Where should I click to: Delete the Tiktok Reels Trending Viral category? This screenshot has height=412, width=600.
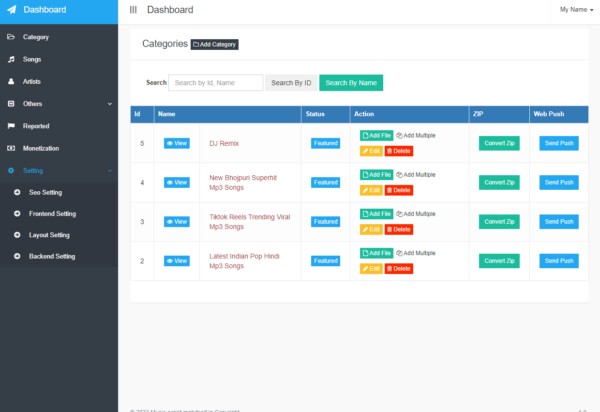click(x=399, y=230)
